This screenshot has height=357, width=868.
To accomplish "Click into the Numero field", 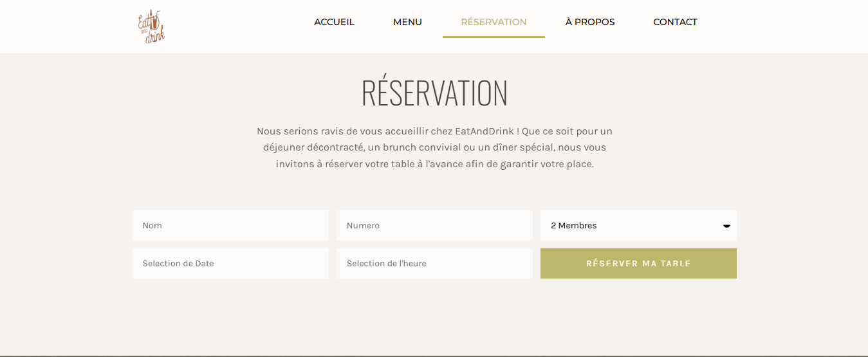I will coord(434,226).
